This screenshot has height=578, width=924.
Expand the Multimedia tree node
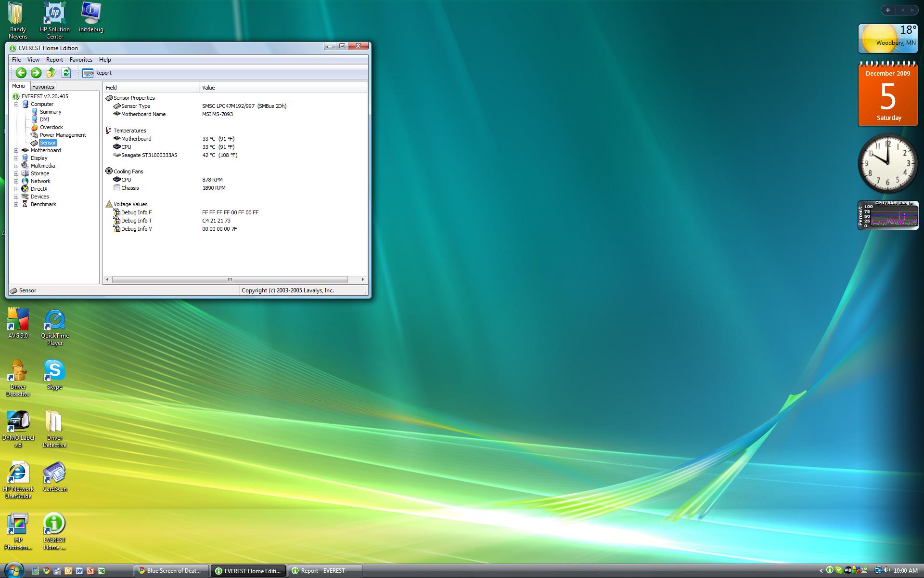[16, 166]
